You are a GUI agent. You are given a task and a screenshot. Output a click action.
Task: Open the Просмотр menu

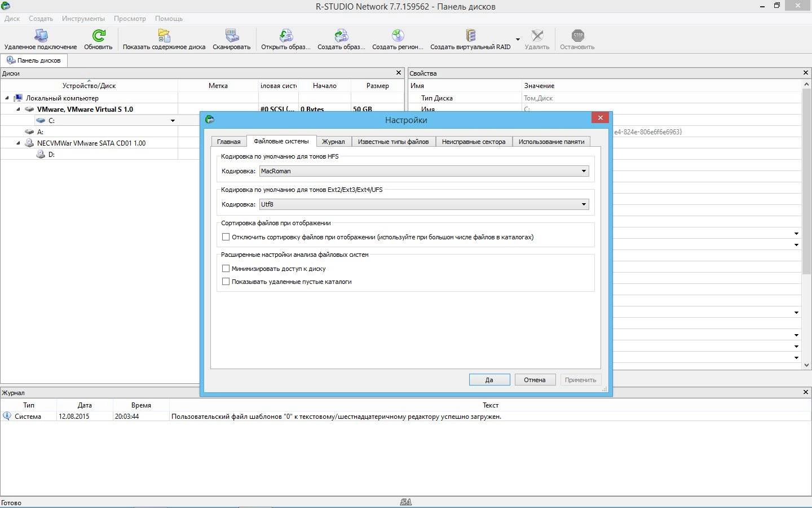pyautogui.click(x=130, y=19)
